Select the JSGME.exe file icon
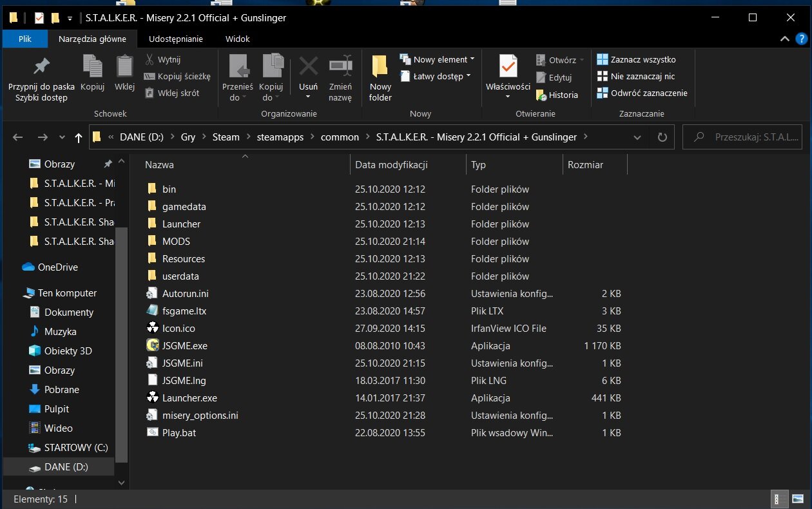This screenshot has width=812, height=509. tap(152, 345)
